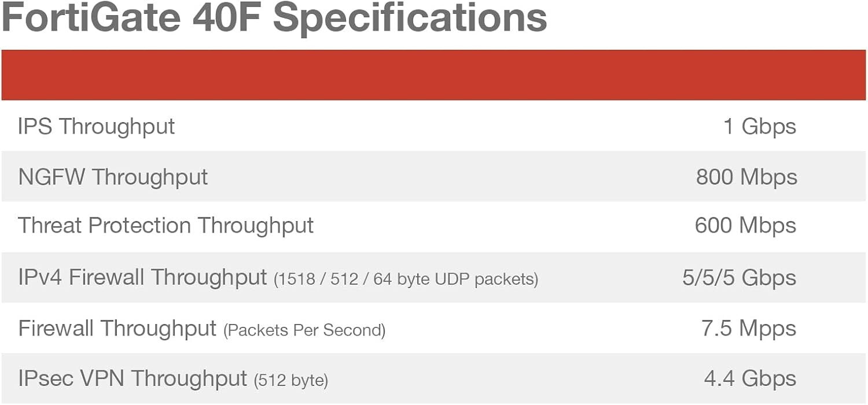Select the 'NGFW Throughput' label
The width and height of the screenshot is (868, 405).
(x=113, y=176)
